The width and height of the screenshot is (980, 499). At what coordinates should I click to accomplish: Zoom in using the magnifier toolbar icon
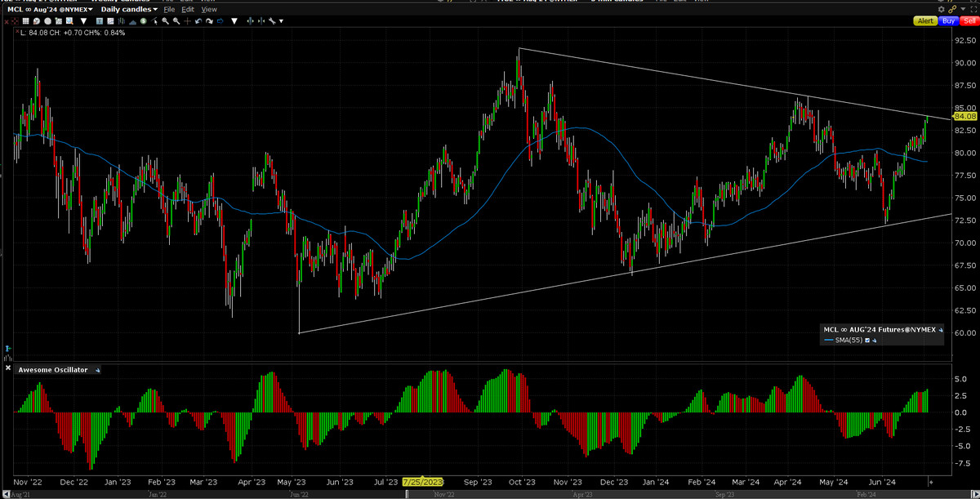[x=165, y=21]
